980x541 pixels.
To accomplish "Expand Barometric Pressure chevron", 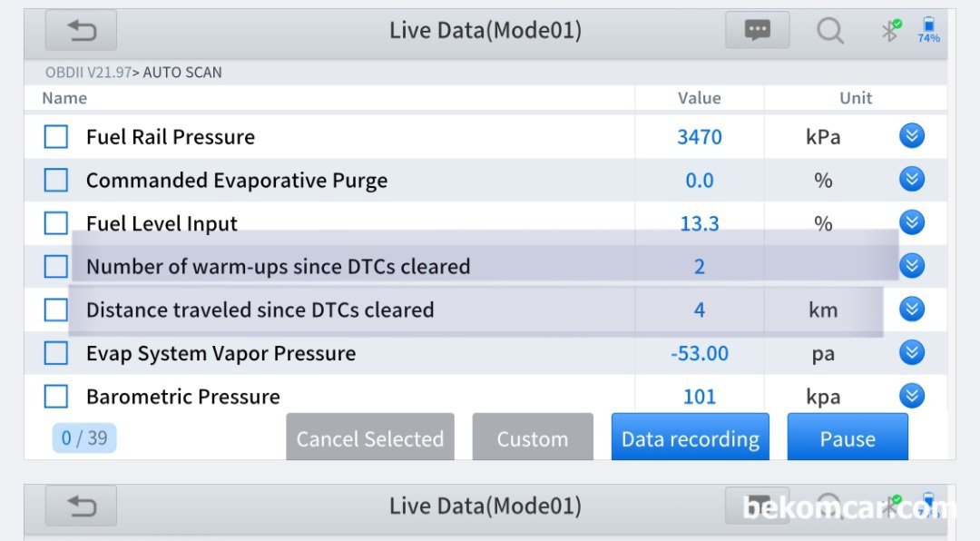I will tap(912, 396).
